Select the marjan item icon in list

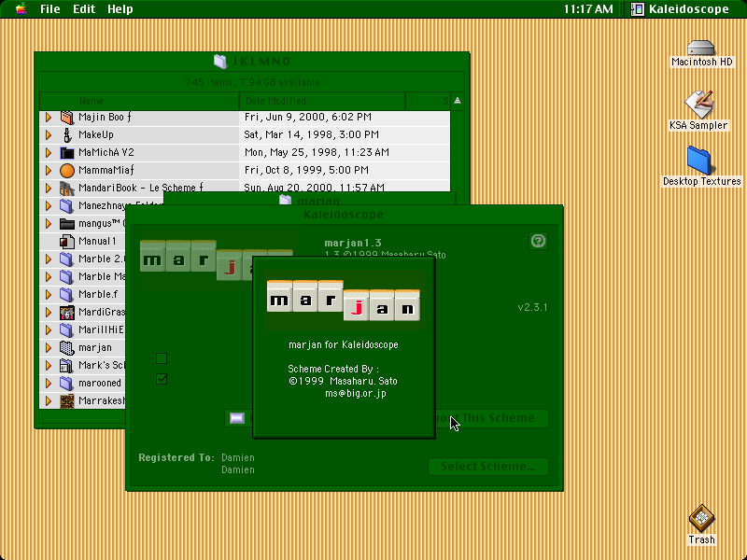click(x=67, y=347)
